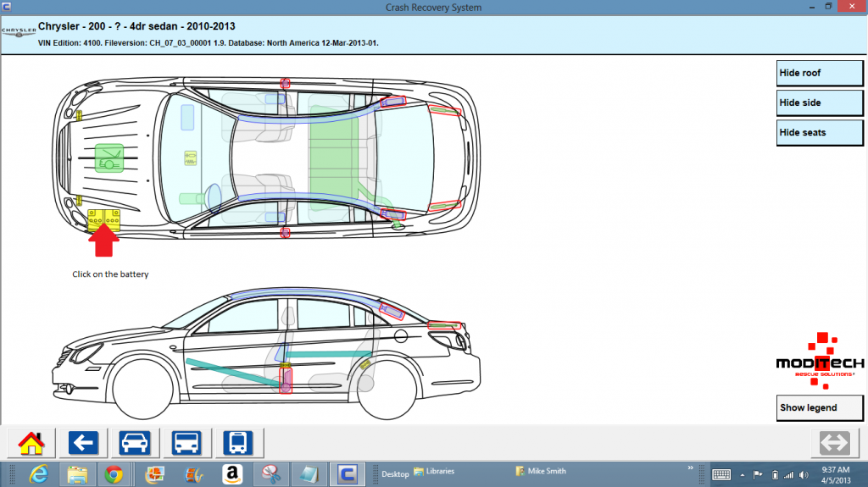Click the Moditech Rescue Solutions logo
This screenshot has height=487, width=868.
pyautogui.click(x=820, y=361)
